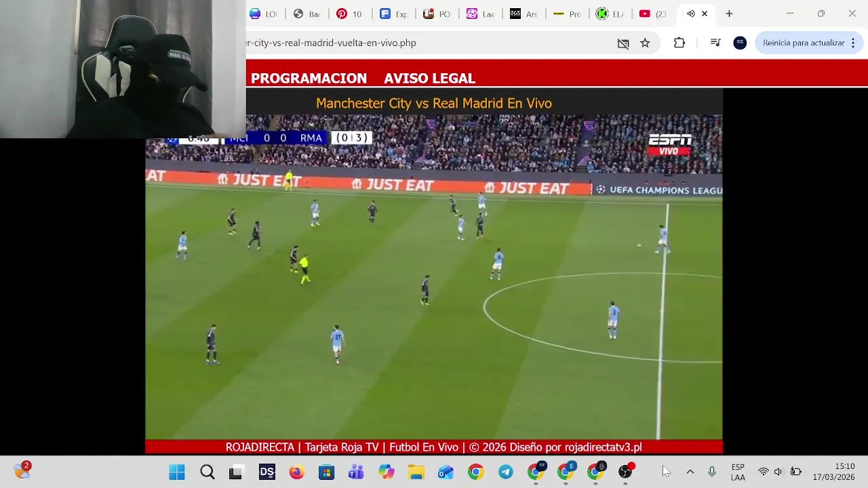Open Microsoft Teams from the taskbar
This screenshot has width=868, height=488.
click(x=356, y=472)
